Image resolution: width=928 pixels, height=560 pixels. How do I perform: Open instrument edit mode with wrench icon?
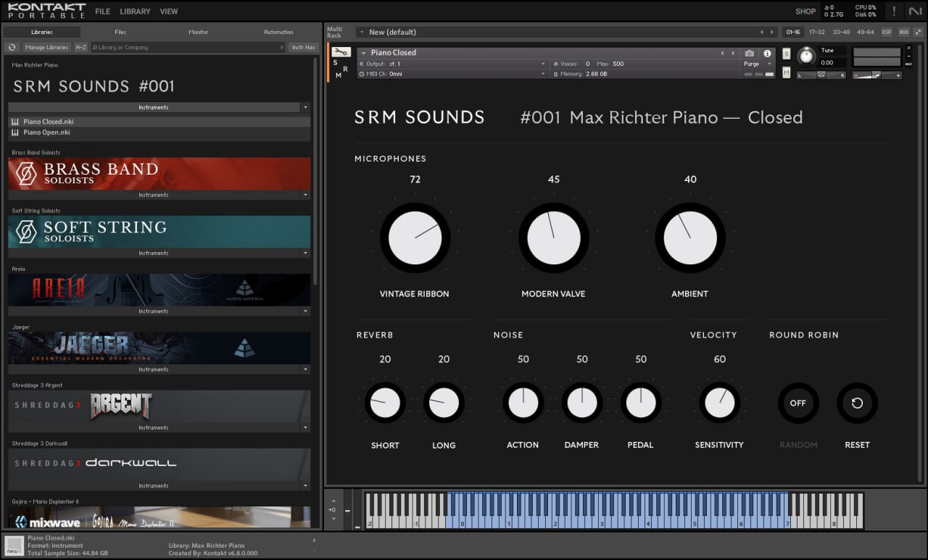341,52
